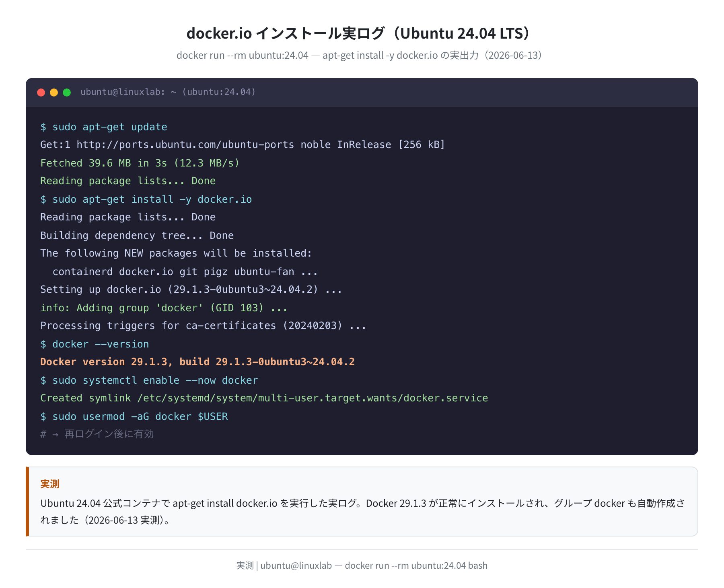
Task: Click the orange 'Docker version 29.1.3, build' output line
Action: coord(197,362)
